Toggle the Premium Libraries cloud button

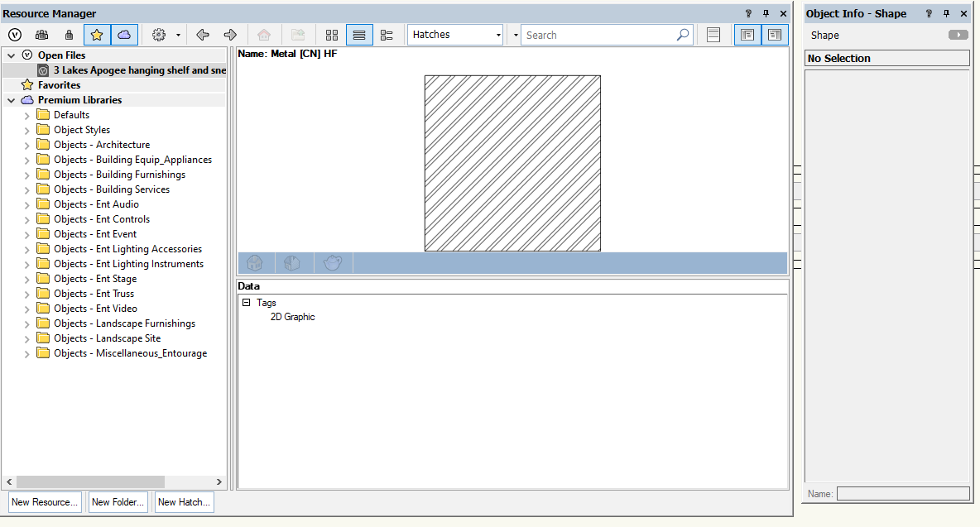(124, 35)
